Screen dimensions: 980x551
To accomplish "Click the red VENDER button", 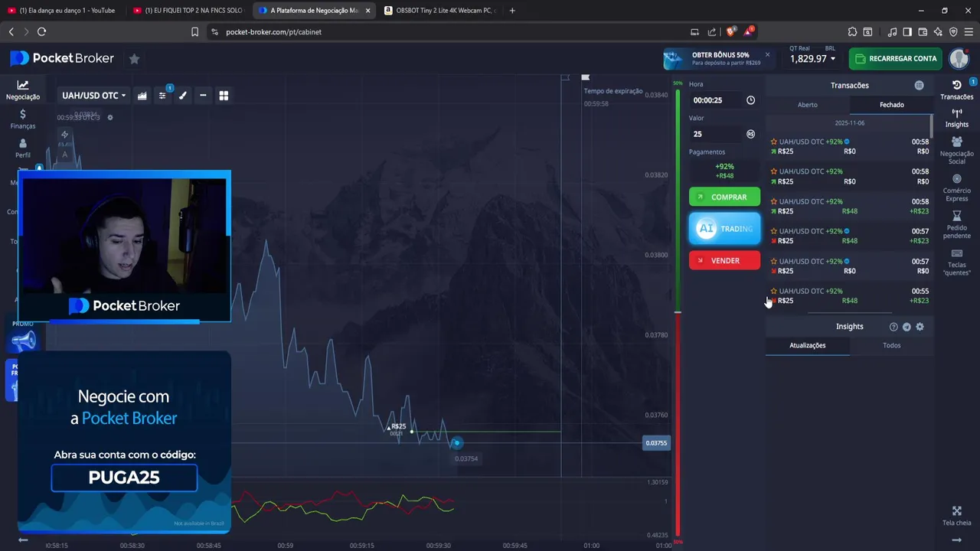I will pos(724,260).
